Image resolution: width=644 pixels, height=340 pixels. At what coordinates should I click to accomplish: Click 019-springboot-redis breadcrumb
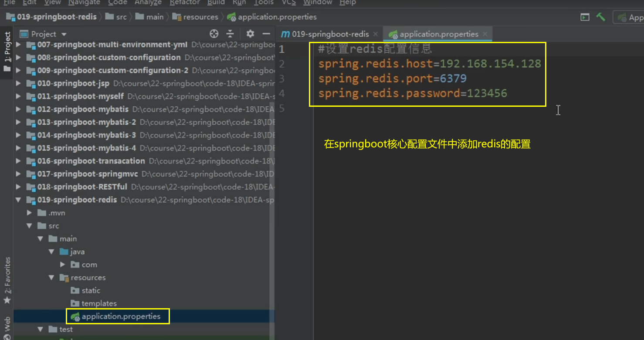pyautogui.click(x=51, y=17)
